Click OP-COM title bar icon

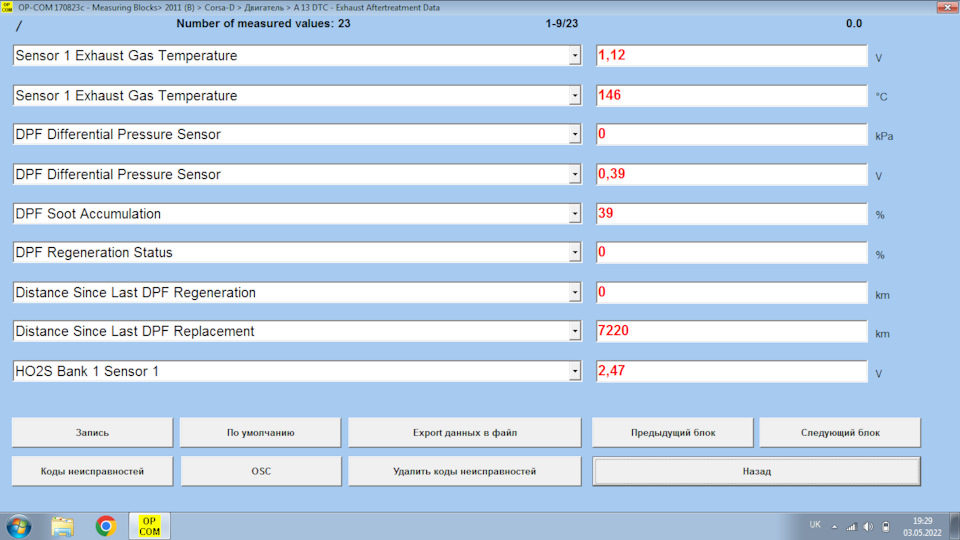coord(7,7)
